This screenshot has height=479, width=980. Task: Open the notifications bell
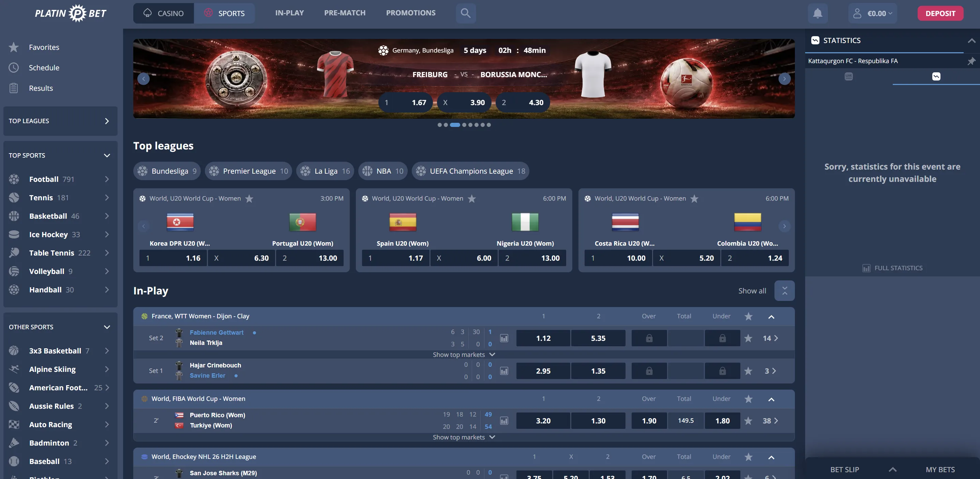point(817,13)
